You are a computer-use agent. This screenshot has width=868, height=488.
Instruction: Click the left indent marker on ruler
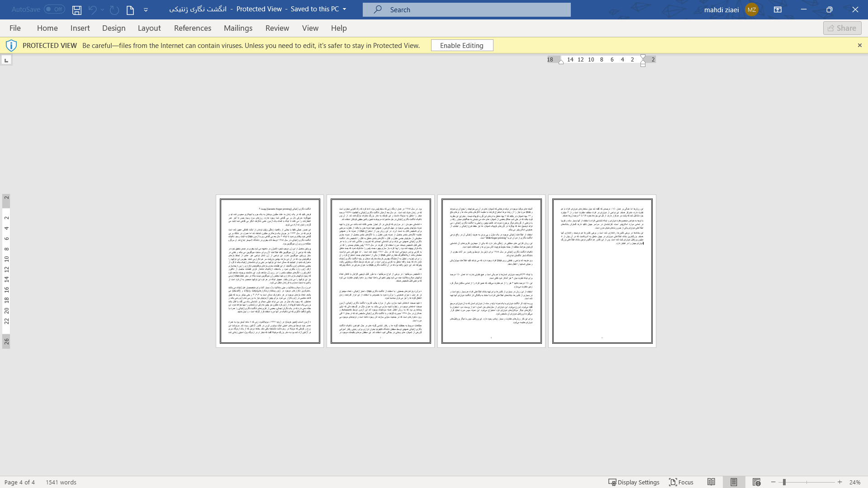643,64
